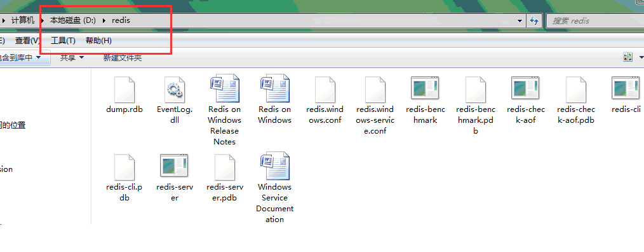The width and height of the screenshot is (644, 252).
Task: Open the 查看(V) menu
Action: (x=27, y=40)
